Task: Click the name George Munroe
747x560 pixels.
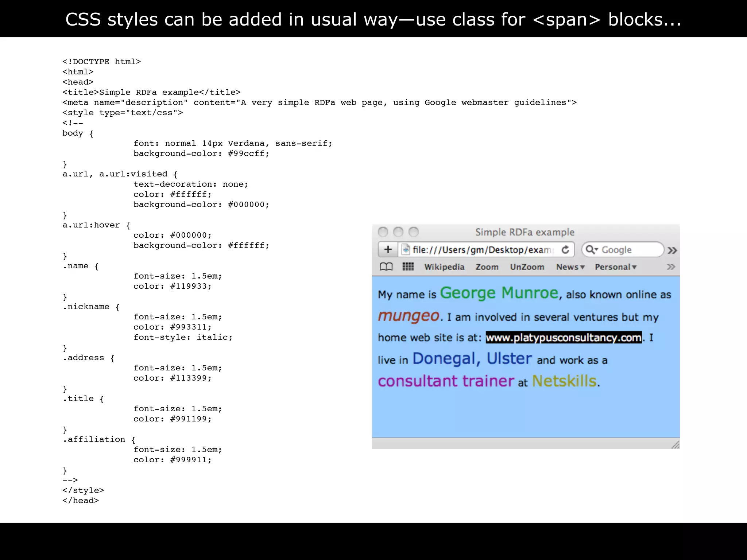Action: point(499,293)
